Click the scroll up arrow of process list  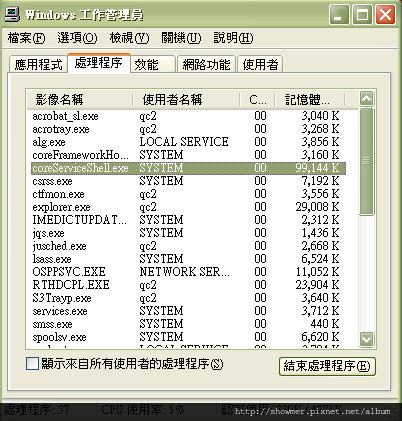367,99
